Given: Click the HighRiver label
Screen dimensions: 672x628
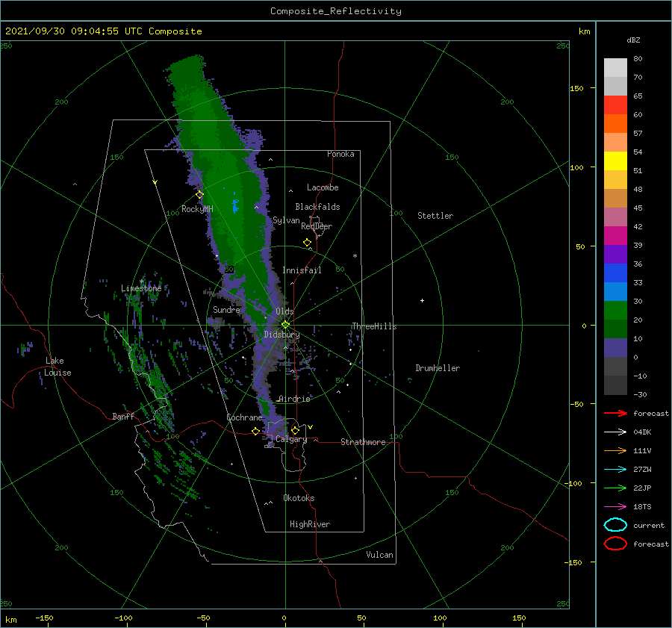Looking at the screenshot, I should pos(310,524).
